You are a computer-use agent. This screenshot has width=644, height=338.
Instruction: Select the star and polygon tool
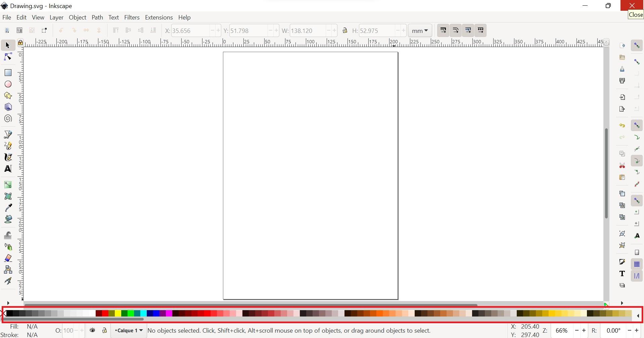8,95
